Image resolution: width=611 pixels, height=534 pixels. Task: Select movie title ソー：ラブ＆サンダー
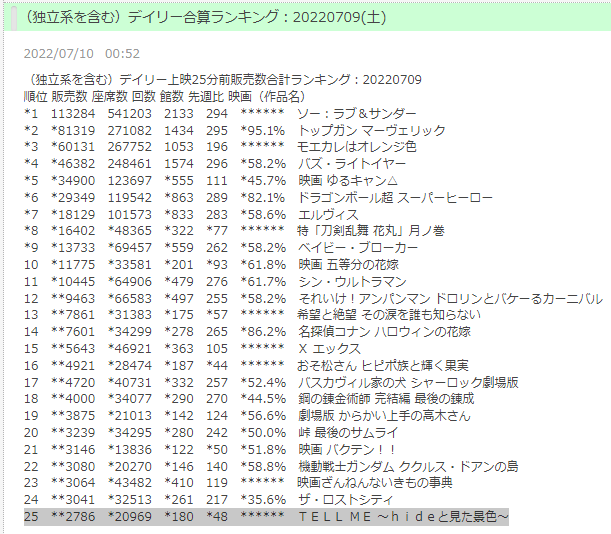[357, 113]
